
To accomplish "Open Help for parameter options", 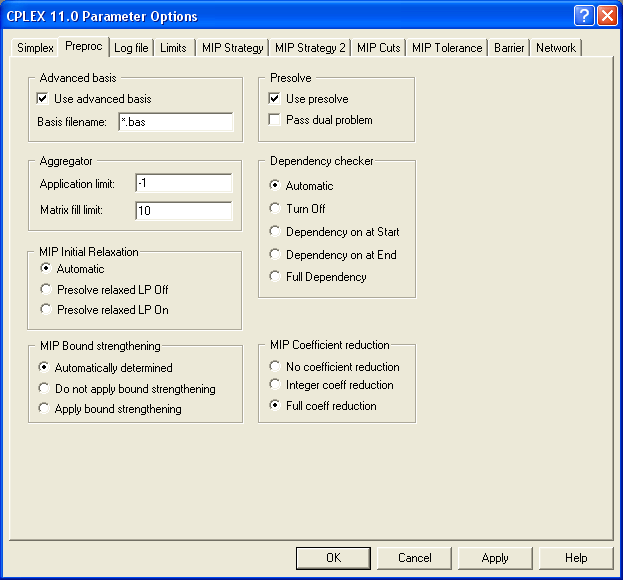I will click(576, 558).
